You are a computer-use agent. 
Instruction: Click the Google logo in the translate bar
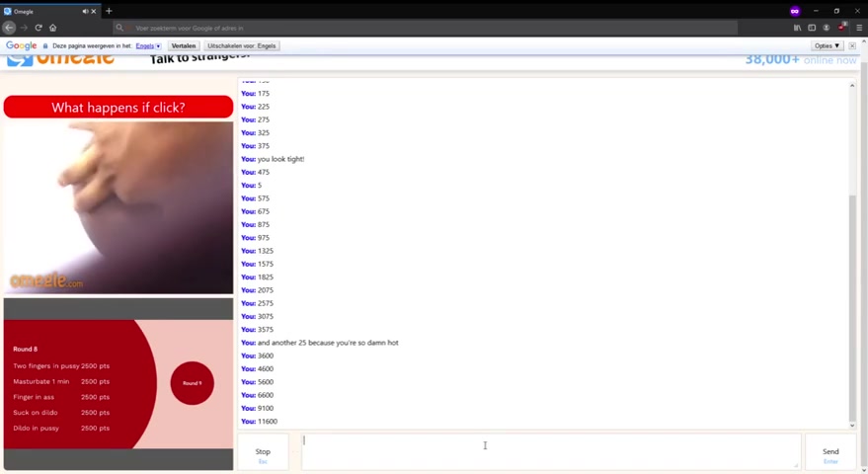(21, 46)
